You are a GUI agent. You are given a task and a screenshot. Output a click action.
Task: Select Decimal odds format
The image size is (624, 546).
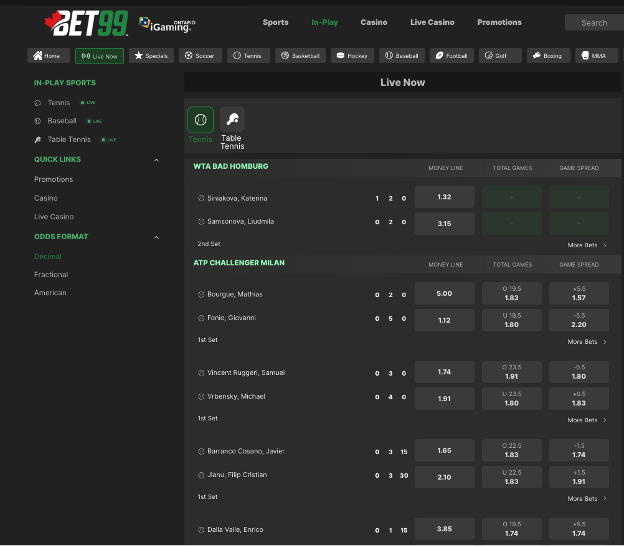pos(48,256)
